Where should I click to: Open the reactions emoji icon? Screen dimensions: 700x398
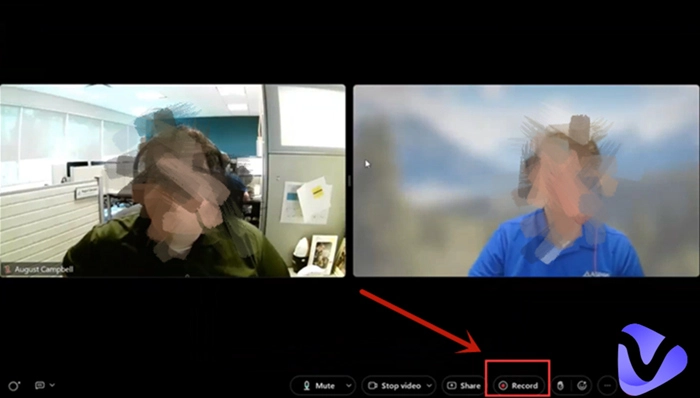(x=582, y=386)
